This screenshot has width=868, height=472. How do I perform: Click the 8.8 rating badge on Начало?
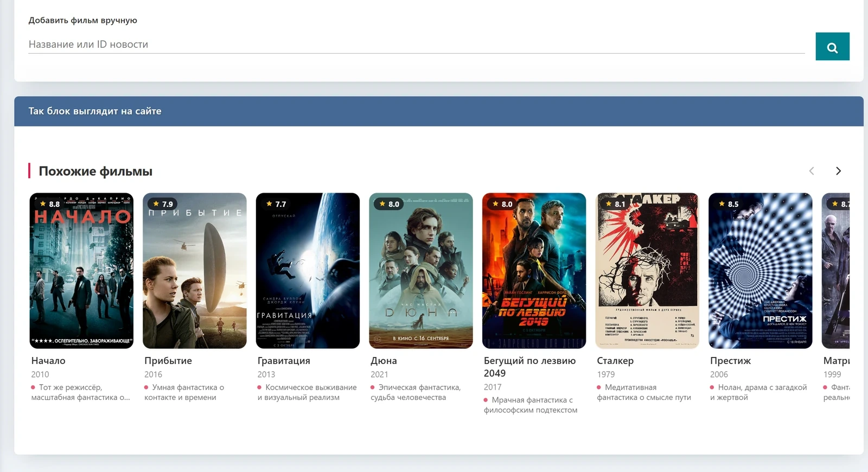49,204
